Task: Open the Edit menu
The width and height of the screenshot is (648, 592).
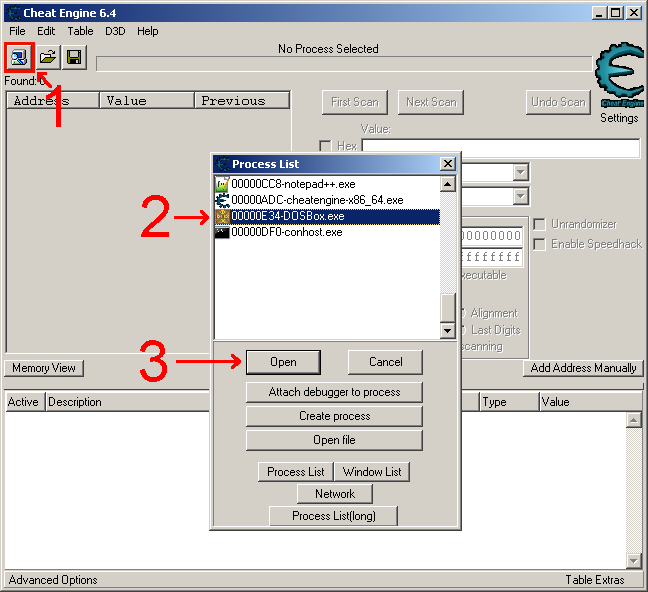Action: [x=46, y=31]
